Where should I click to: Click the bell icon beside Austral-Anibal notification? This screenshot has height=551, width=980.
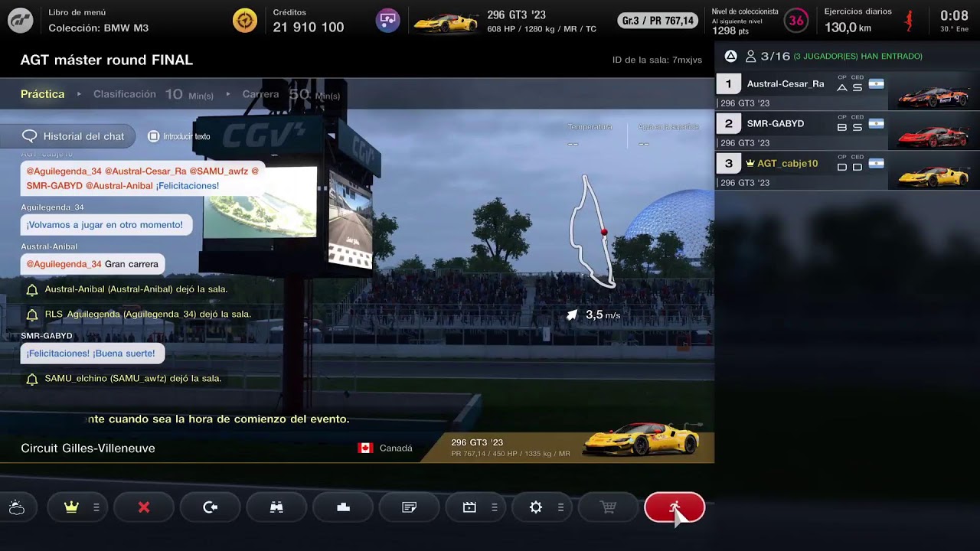click(x=32, y=290)
